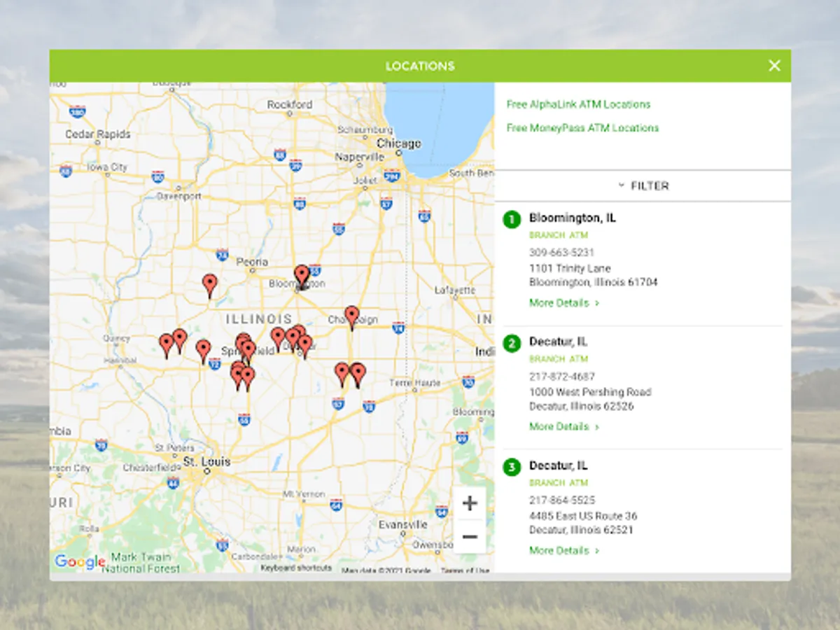Screen dimensions: 840x630
Task: Click the green number 2 badge
Action: tap(512, 344)
